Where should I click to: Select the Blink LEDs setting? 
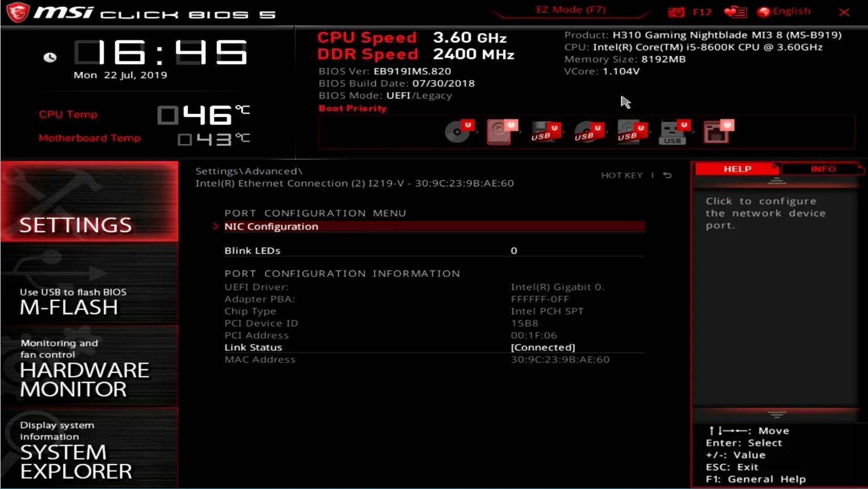pos(435,251)
